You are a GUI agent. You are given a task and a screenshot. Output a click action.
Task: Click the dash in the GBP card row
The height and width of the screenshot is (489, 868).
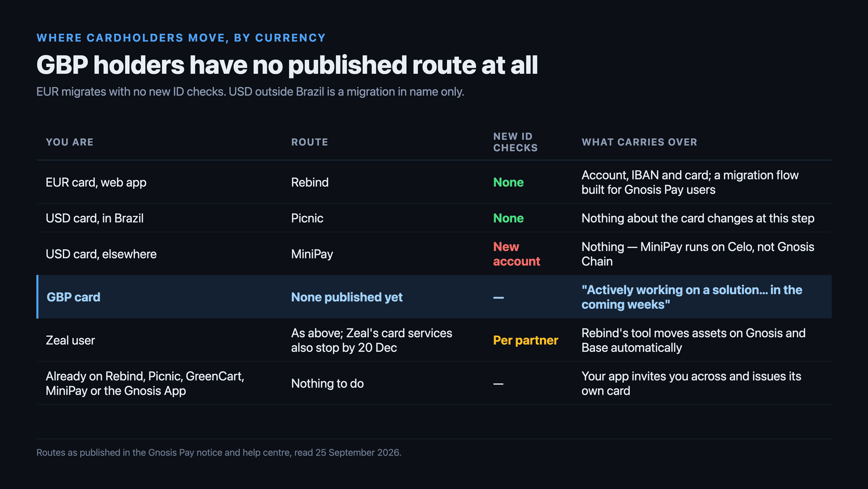(x=498, y=298)
